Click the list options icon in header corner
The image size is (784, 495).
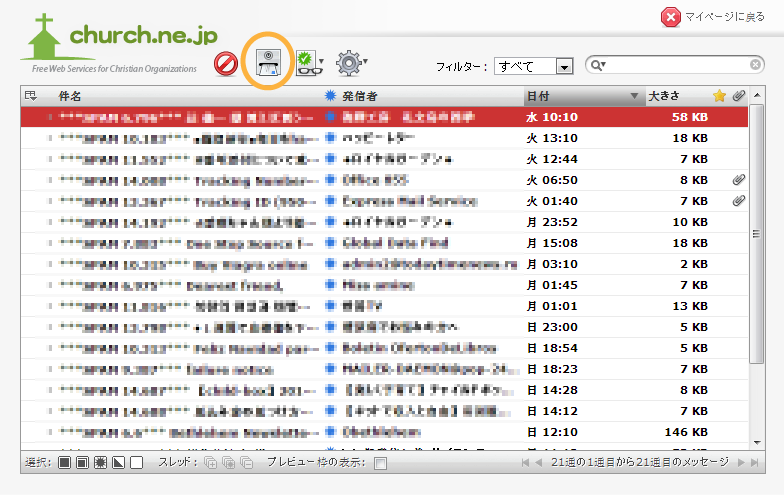(x=30, y=96)
